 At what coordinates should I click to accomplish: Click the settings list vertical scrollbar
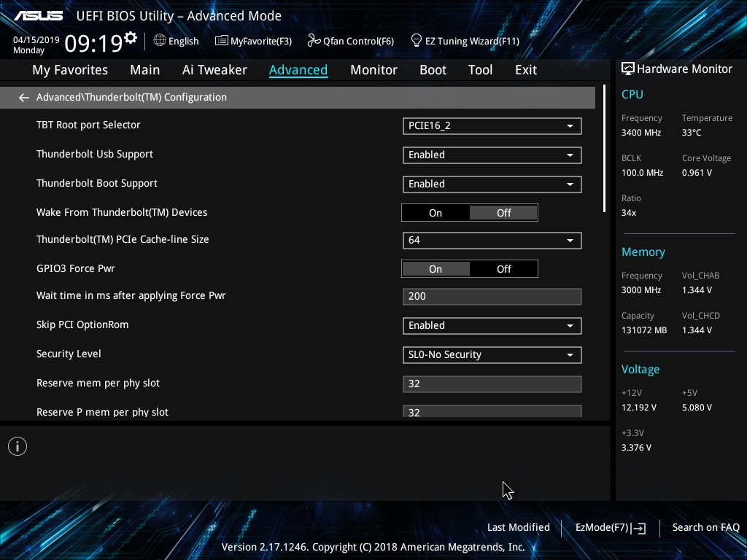[604, 149]
